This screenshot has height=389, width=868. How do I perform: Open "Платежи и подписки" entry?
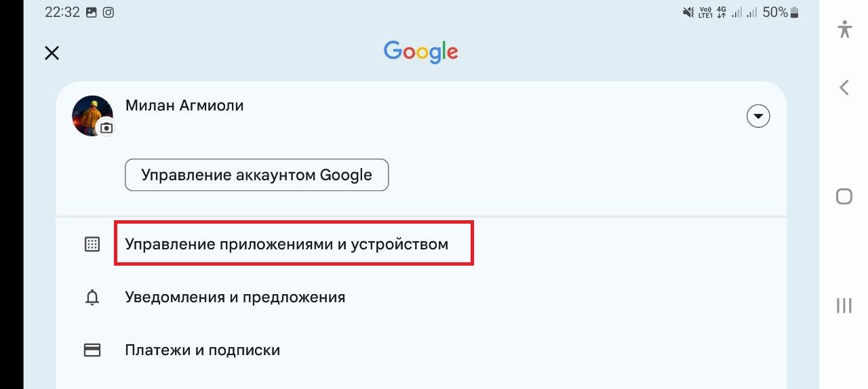pyautogui.click(x=202, y=350)
